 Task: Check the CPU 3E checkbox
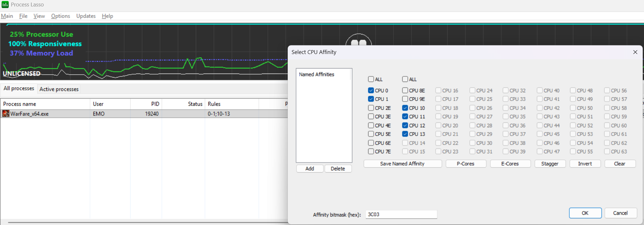coord(371,116)
